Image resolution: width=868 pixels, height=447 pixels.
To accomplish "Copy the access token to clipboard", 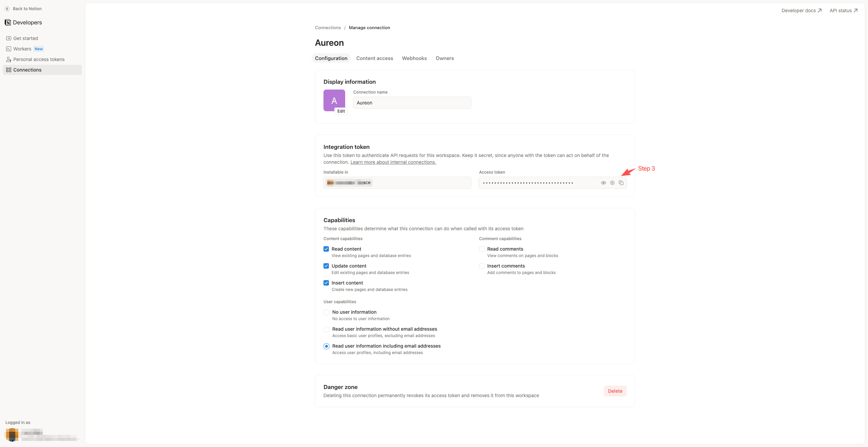I will (x=621, y=183).
